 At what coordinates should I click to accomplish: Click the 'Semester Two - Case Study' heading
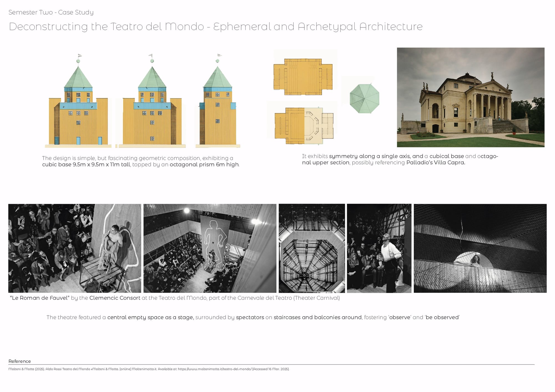pos(51,12)
